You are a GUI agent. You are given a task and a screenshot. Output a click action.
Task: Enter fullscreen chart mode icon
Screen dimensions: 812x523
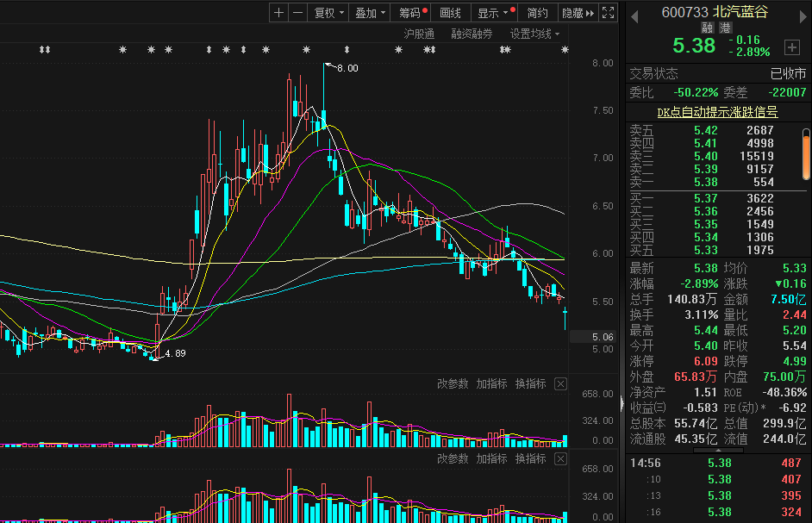point(608,13)
